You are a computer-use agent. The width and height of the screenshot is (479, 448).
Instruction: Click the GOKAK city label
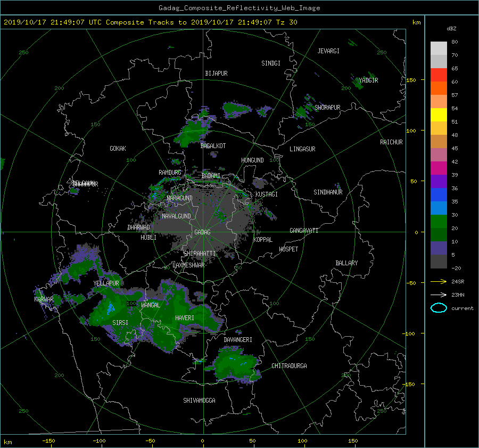pyautogui.click(x=118, y=149)
